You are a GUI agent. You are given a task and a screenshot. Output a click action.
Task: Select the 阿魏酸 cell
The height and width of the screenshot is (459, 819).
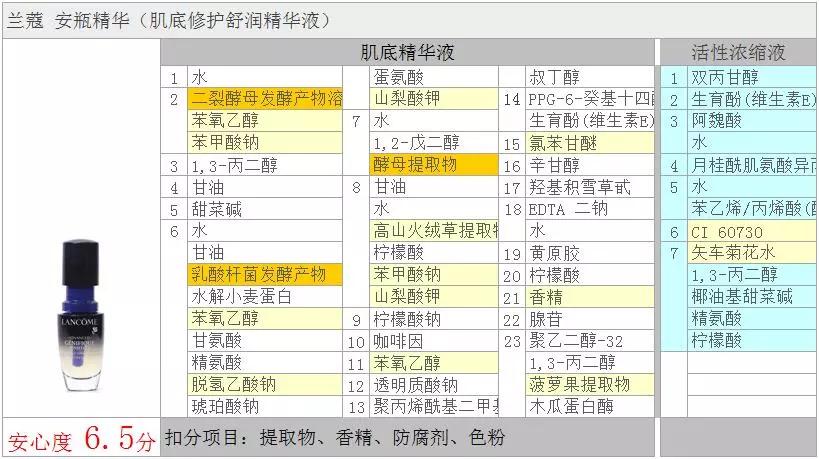click(752, 121)
